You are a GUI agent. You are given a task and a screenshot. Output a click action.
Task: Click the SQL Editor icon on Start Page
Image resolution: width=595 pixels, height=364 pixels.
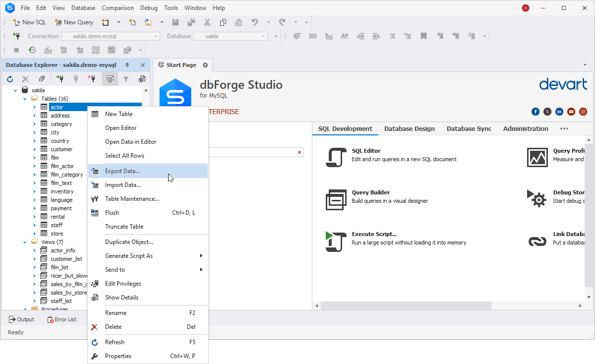[x=335, y=158]
